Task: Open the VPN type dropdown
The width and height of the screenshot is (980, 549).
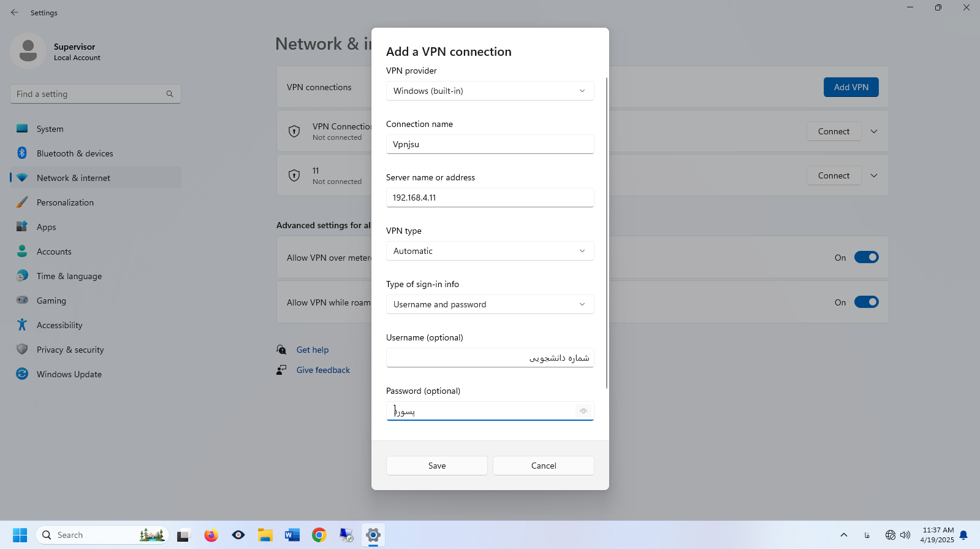Action: pyautogui.click(x=490, y=251)
